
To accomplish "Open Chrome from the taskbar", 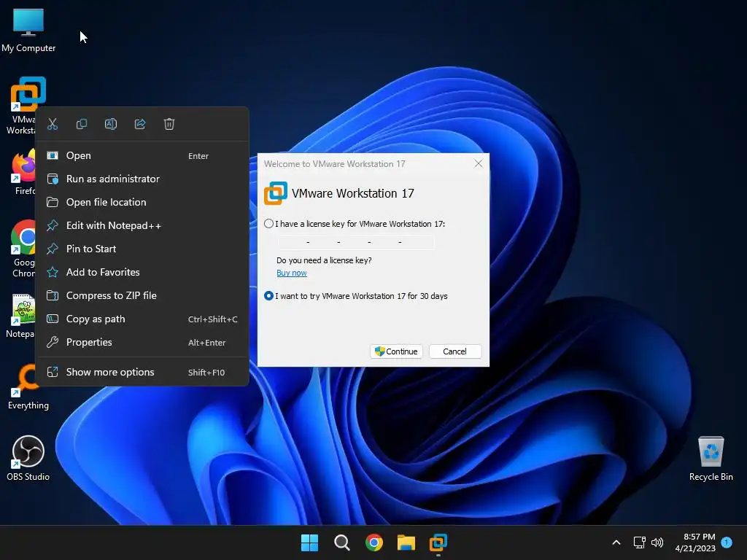I will [374, 542].
